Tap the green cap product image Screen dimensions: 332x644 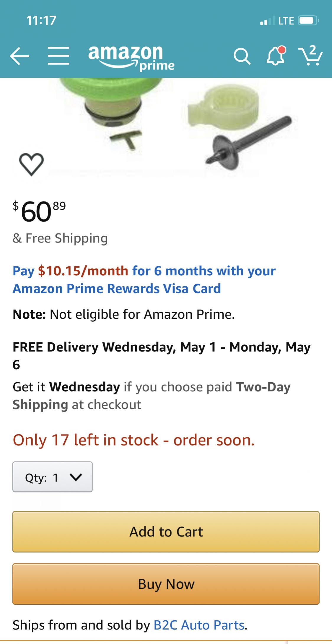pyautogui.click(x=112, y=106)
